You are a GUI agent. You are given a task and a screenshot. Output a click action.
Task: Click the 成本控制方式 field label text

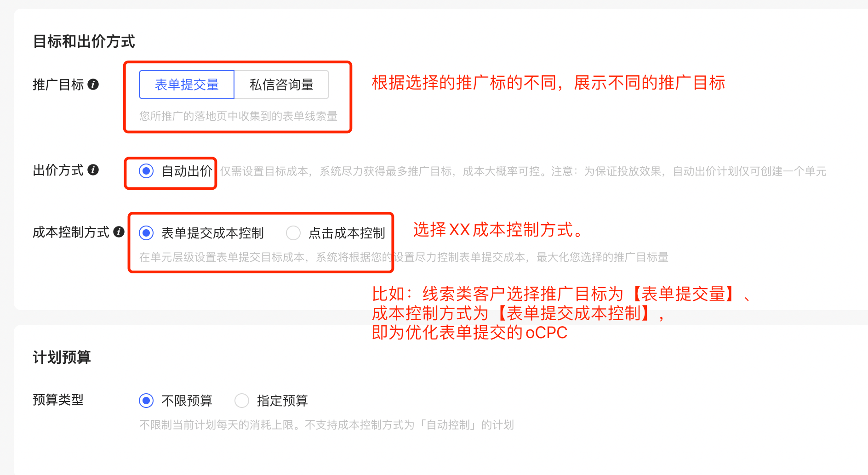pos(71,232)
